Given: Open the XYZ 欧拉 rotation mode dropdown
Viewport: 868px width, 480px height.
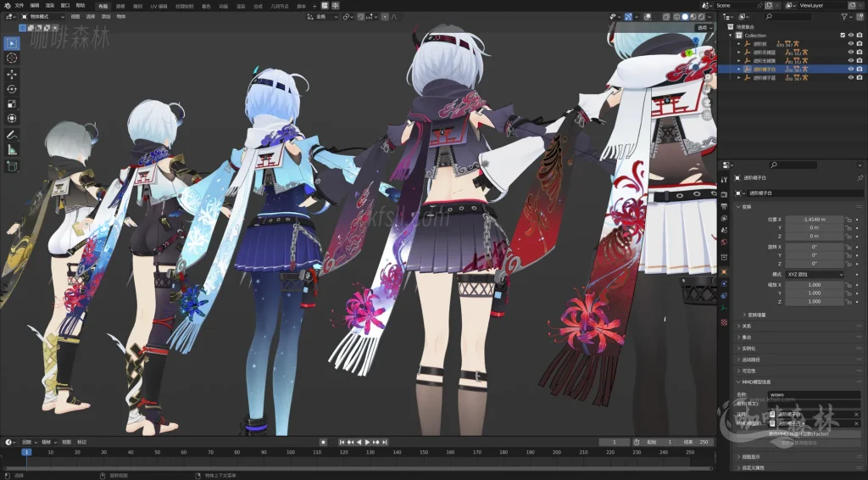Looking at the screenshot, I should click(815, 275).
